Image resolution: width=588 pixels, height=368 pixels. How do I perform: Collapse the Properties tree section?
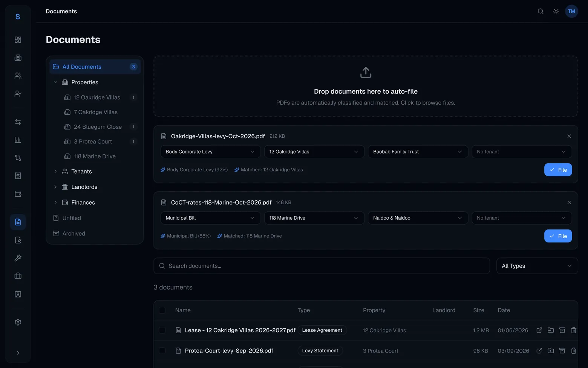point(55,82)
